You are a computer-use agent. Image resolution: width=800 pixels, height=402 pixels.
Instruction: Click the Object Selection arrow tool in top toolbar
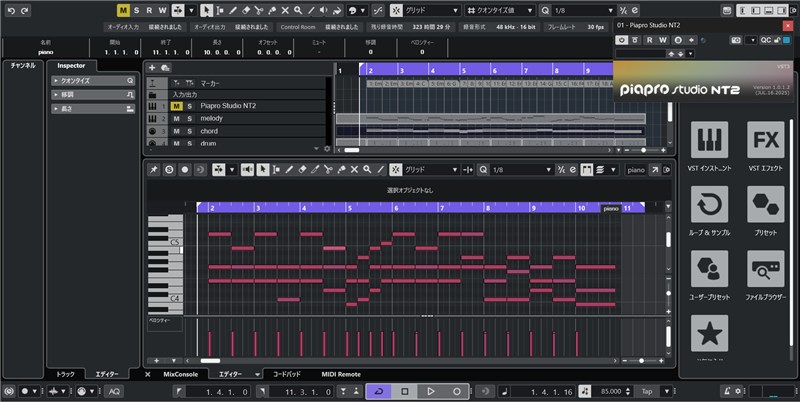(x=206, y=10)
